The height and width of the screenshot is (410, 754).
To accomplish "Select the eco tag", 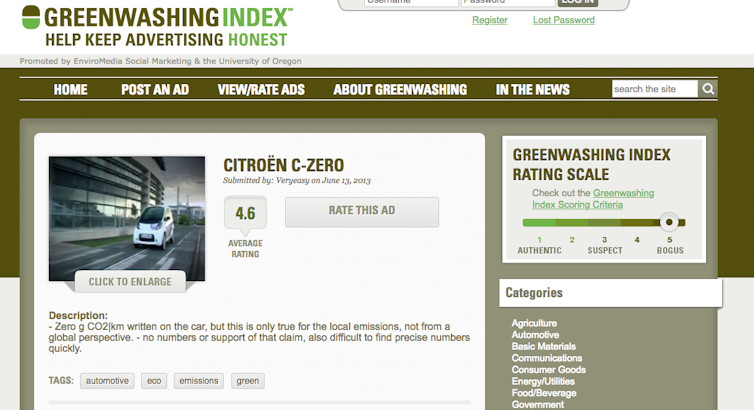I will click(154, 381).
